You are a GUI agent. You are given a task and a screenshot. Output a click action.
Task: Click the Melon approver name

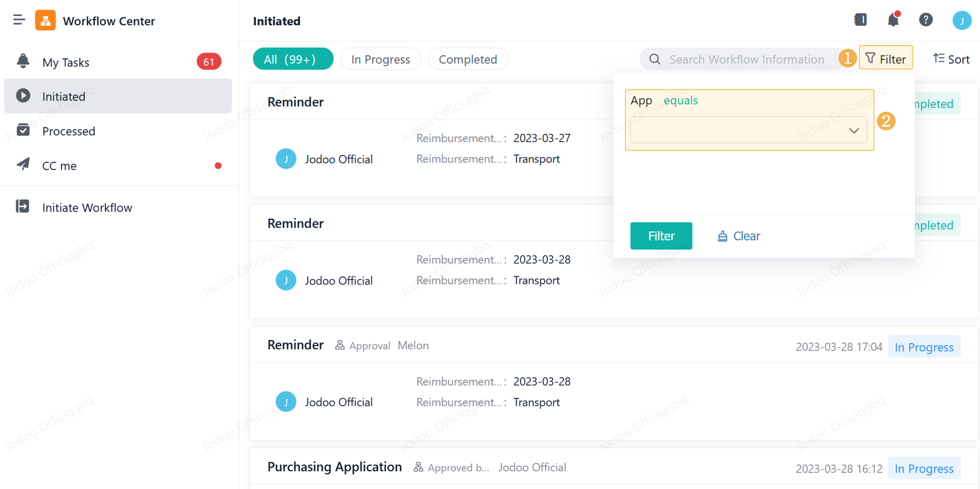pos(413,345)
